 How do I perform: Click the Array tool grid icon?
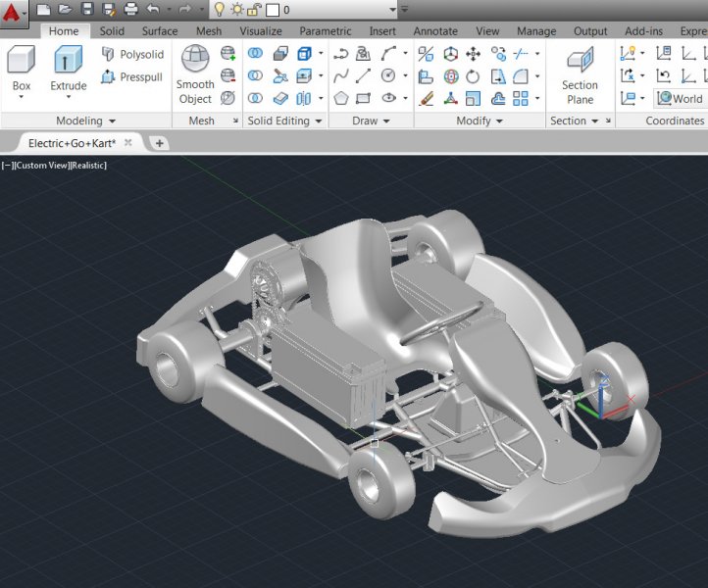[x=520, y=98]
